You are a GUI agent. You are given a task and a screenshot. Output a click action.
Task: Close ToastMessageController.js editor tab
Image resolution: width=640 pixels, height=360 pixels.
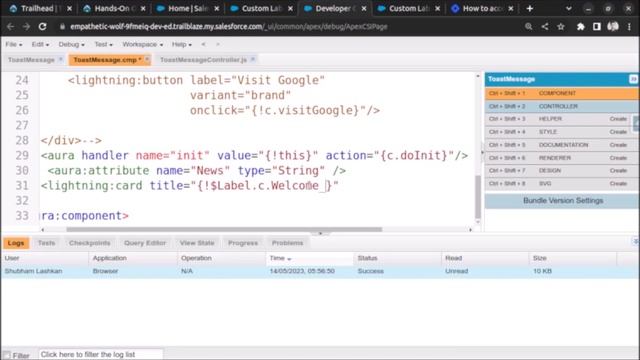coord(253,60)
